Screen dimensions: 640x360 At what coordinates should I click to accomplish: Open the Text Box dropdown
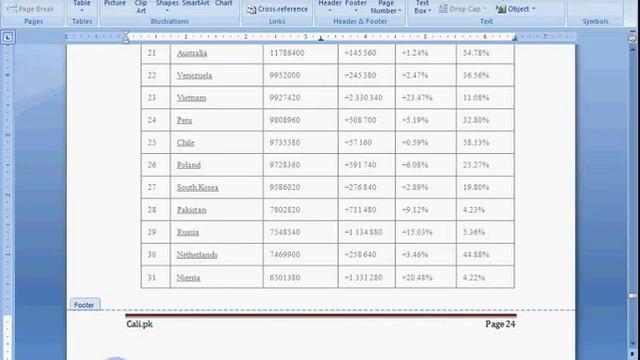(422, 7)
